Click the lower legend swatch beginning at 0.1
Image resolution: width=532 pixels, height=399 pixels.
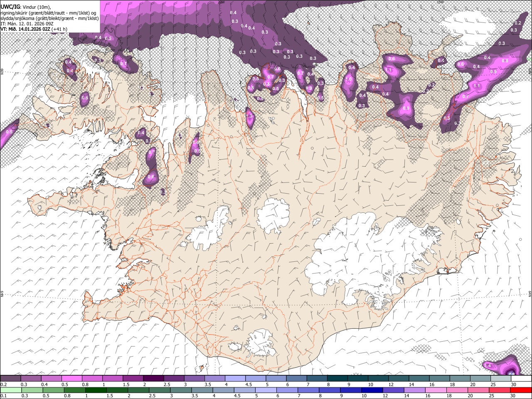tap(10, 390)
